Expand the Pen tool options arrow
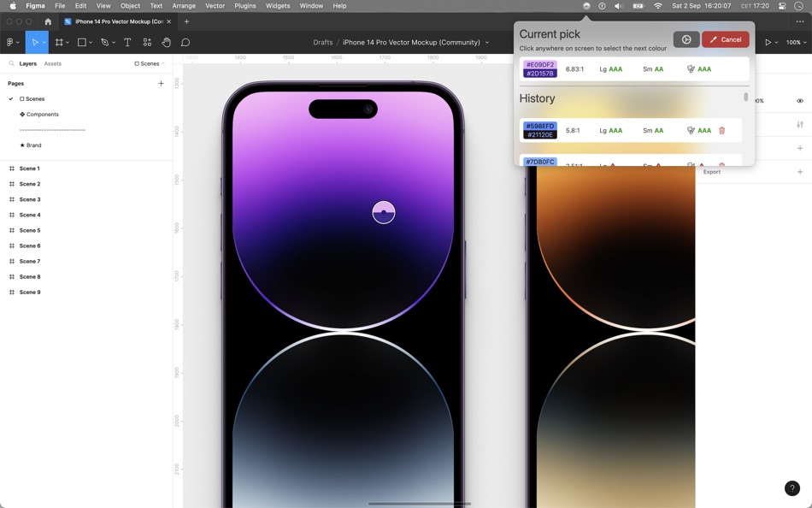Image resolution: width=812 pixels, height=508 pixels. [114, 43]
